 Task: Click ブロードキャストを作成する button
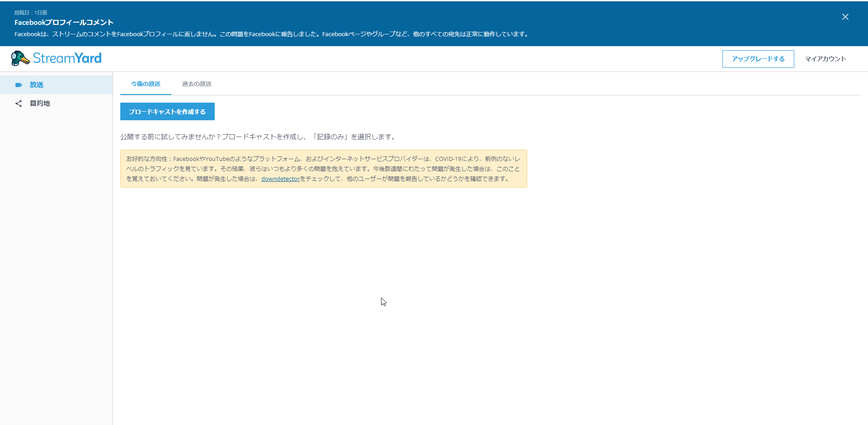click(x=167, y=112)
